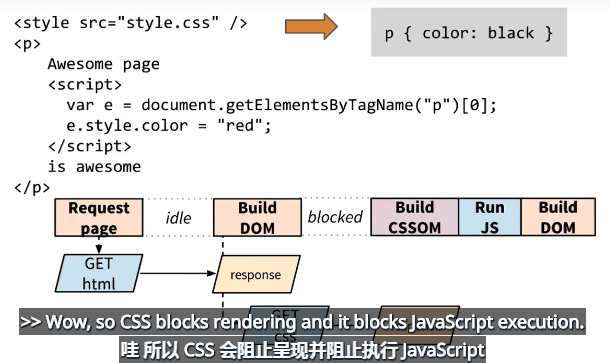Click the Chinese subtitle line
This screenshot has width=610, height=363.
(x=302, y=350)
